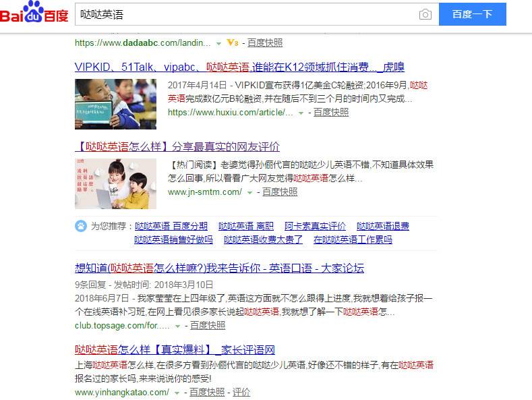This screenshot has height=400, width=532.
Task: Open the 【哒哒英语怎么样】分享最真实的网友评价 result
Action: tap(177, 146)
